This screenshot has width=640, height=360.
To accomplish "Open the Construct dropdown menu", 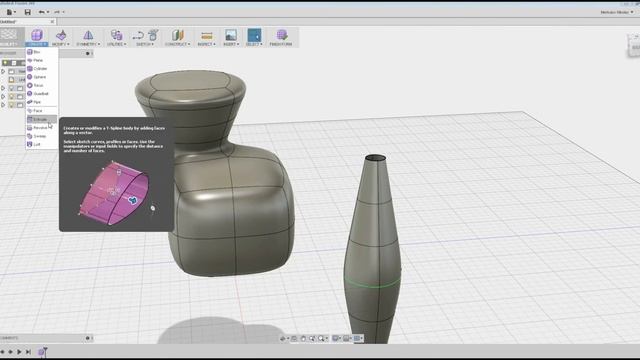I will click(x=178, y=44).
